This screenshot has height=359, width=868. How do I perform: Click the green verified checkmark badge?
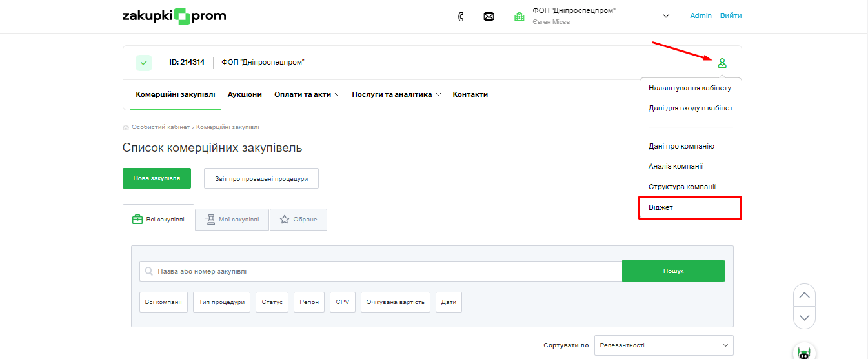(x=144, y=63)
